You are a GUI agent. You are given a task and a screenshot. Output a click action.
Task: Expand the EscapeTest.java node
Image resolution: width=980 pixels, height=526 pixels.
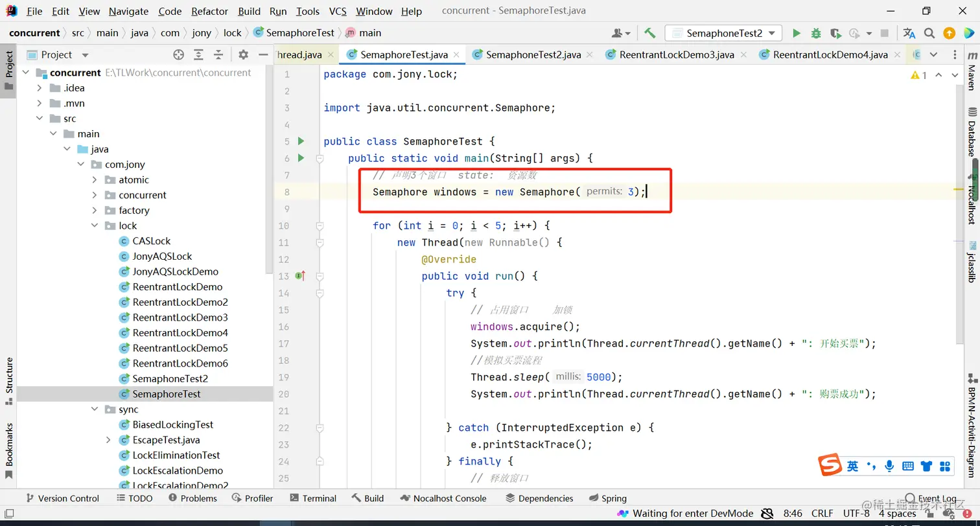(x=108, y=440)
